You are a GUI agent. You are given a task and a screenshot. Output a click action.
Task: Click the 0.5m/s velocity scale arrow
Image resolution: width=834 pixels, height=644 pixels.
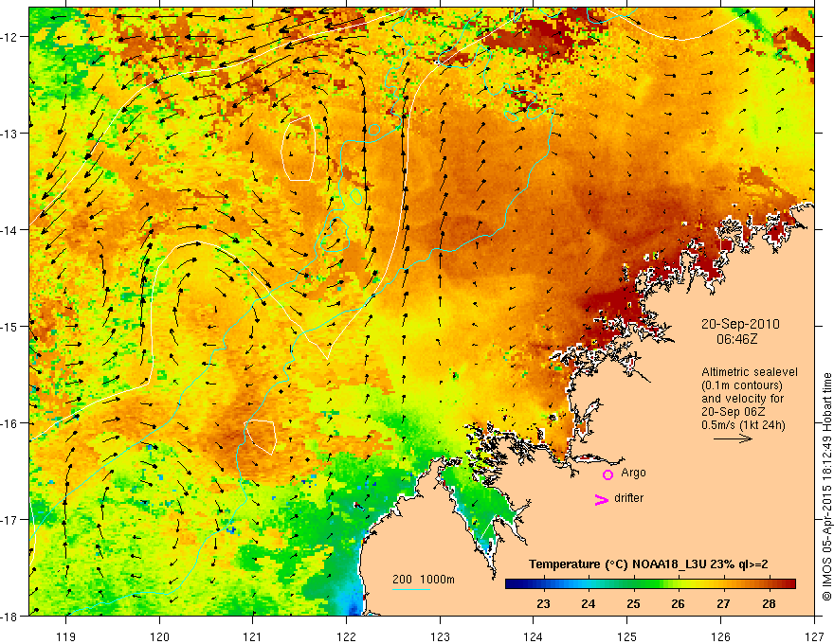(733, 438)
